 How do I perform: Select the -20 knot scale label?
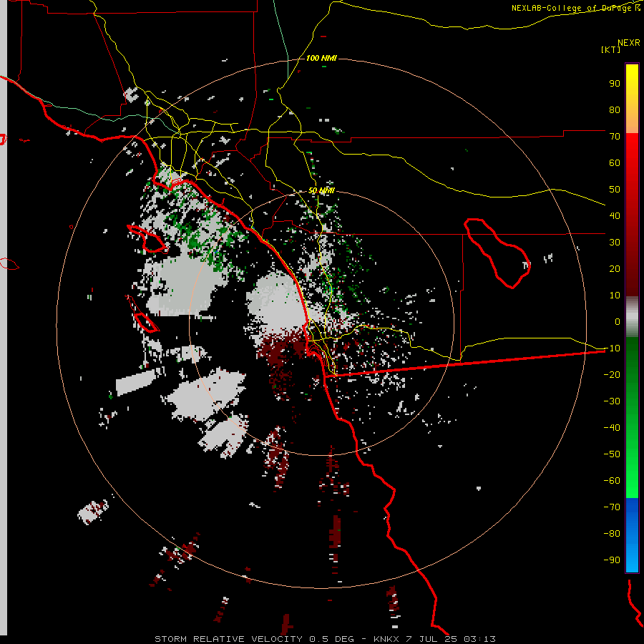click(x=612, y=374)
